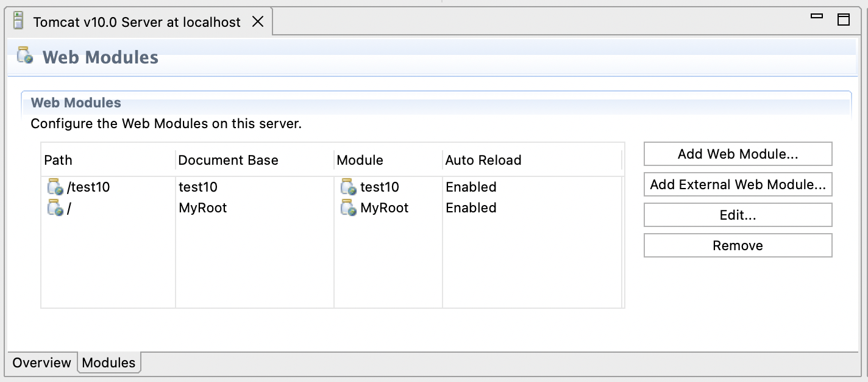The image size is (868, 382).
Task: Click test10 in the Module column
Action: pos(380,187)
